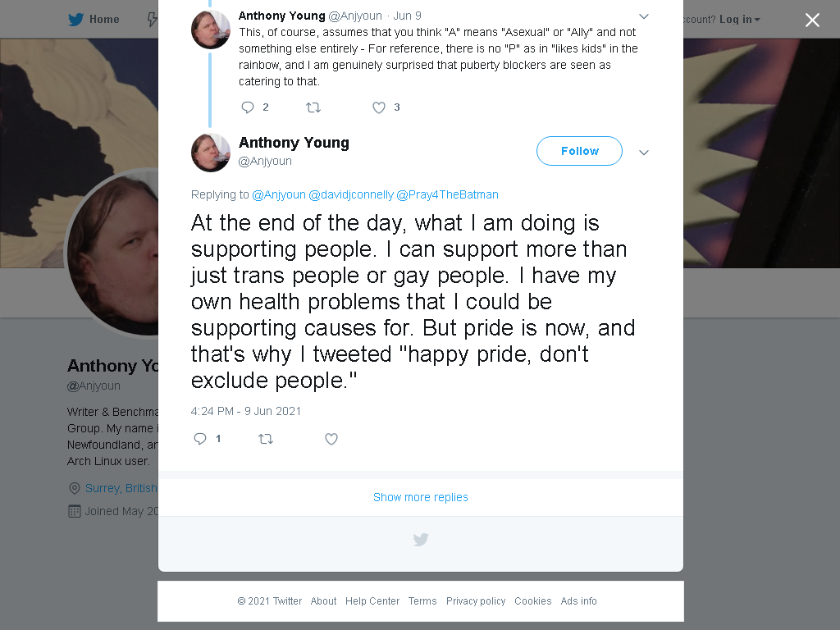
Task: Like the main tweet with the heart icon
Action: (331, 440)
